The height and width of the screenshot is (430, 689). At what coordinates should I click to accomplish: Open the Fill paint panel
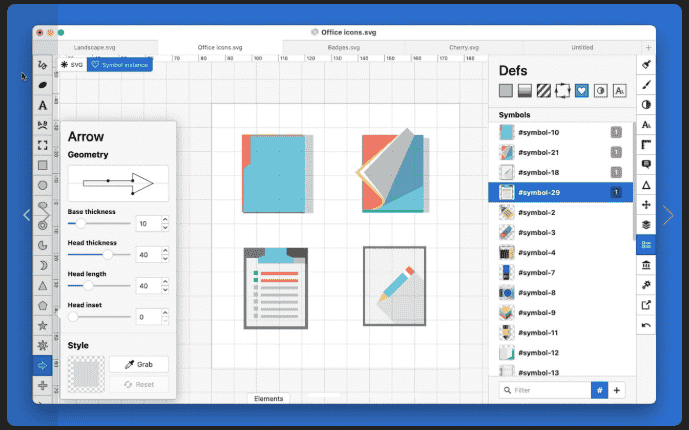646,65
